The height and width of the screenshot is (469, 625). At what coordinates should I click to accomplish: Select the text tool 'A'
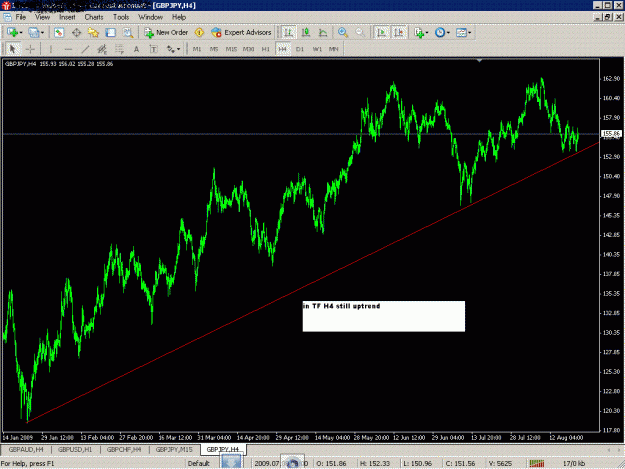pos(136,49)
